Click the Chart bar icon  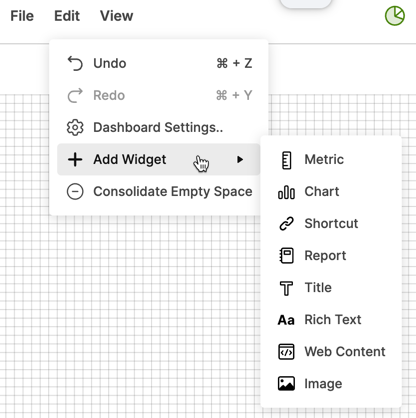286,192
